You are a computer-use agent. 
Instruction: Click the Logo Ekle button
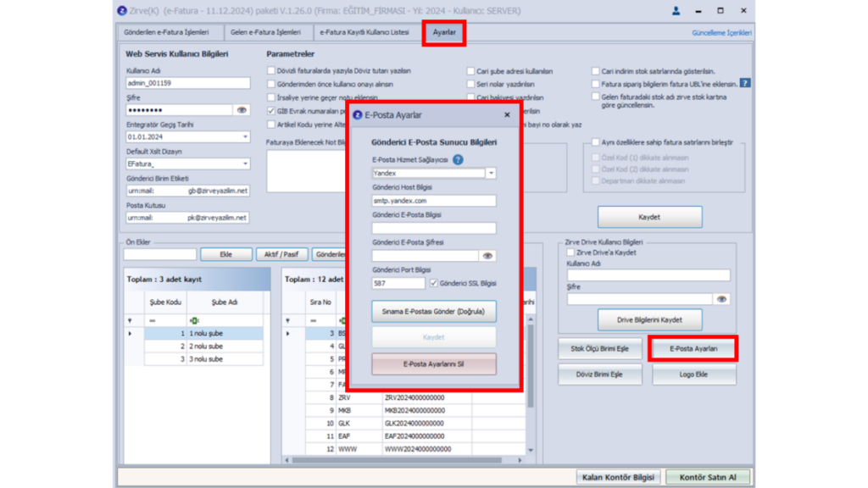[693, 374]
